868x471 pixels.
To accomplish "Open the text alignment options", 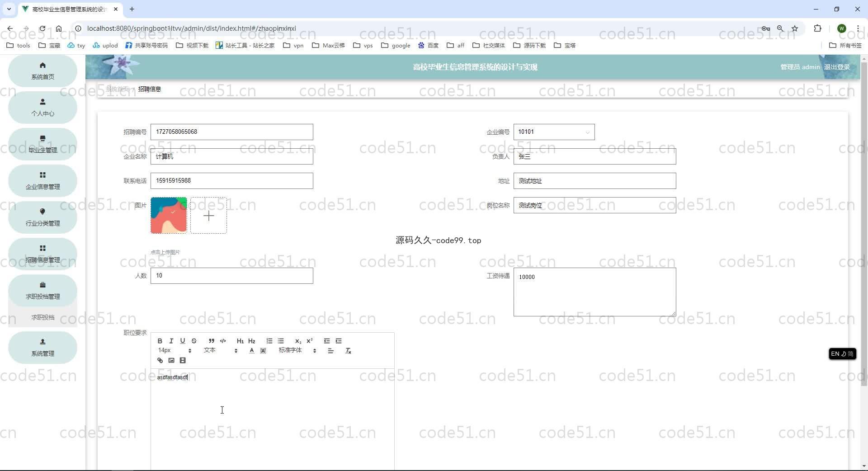I will [331, 351].
